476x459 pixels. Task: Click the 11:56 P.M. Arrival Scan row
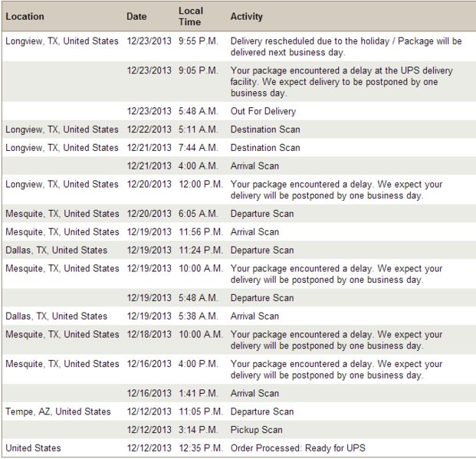[239, 232]
